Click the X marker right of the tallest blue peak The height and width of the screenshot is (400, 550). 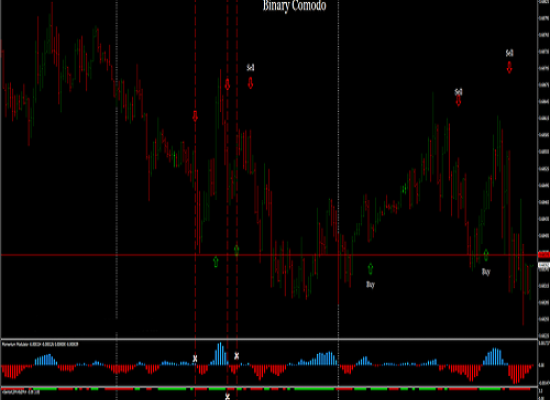237,356
